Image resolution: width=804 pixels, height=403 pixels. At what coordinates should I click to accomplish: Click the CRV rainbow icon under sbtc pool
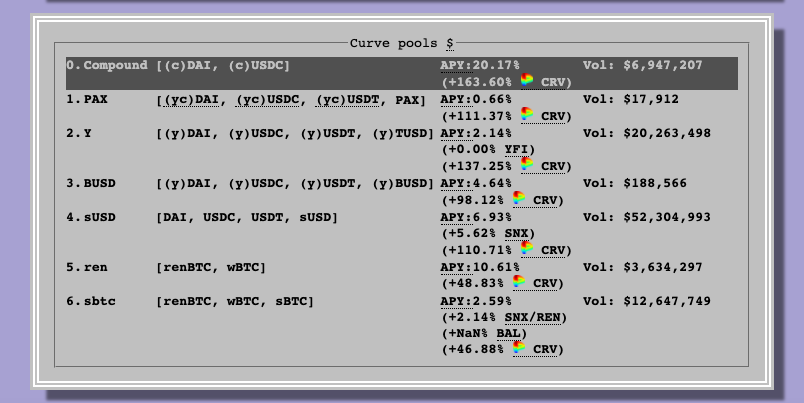click(x=519, y=347)
